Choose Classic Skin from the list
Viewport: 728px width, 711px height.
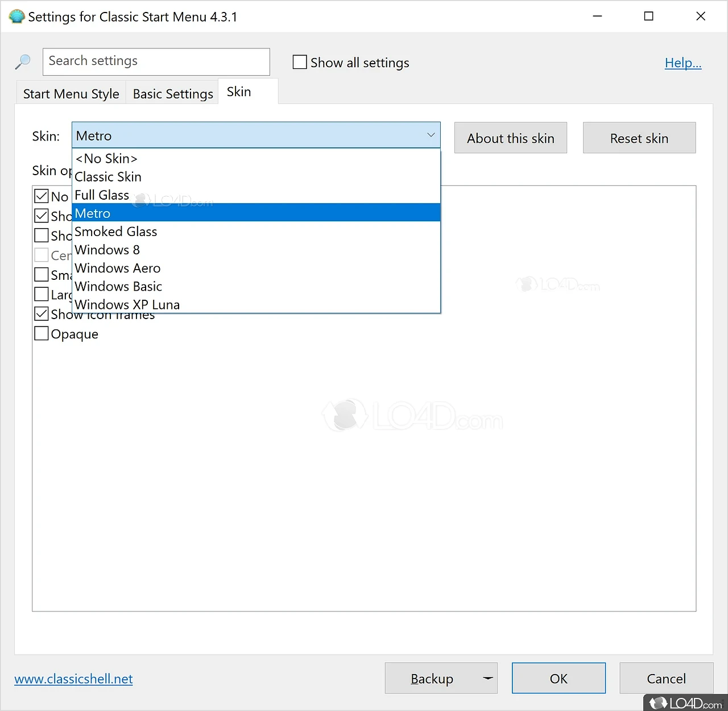[x=256, y=177]
